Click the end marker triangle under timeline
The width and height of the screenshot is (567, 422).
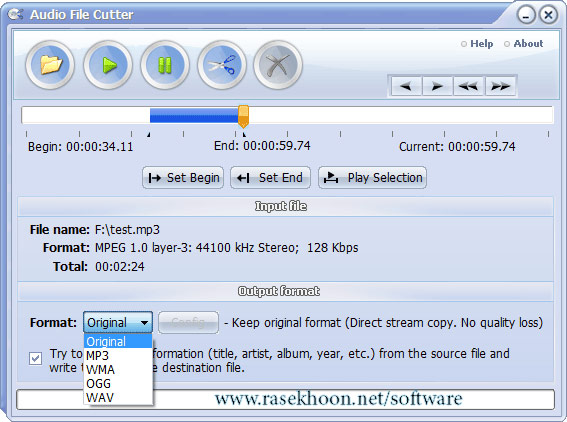pos(244,135)
